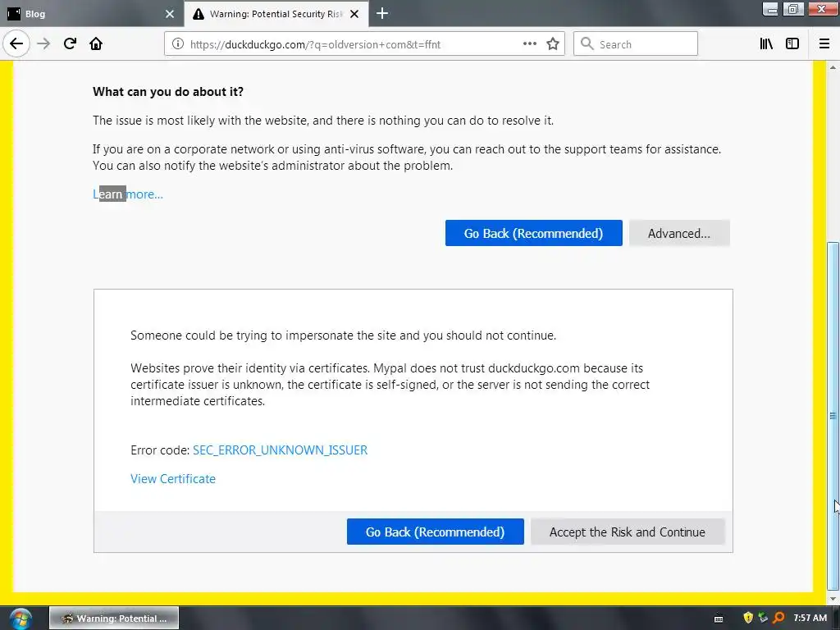The width and height of the screenshot is (840, 630).
Task: Click the What can you do about it? heading
Action: (x=168, y=92)
